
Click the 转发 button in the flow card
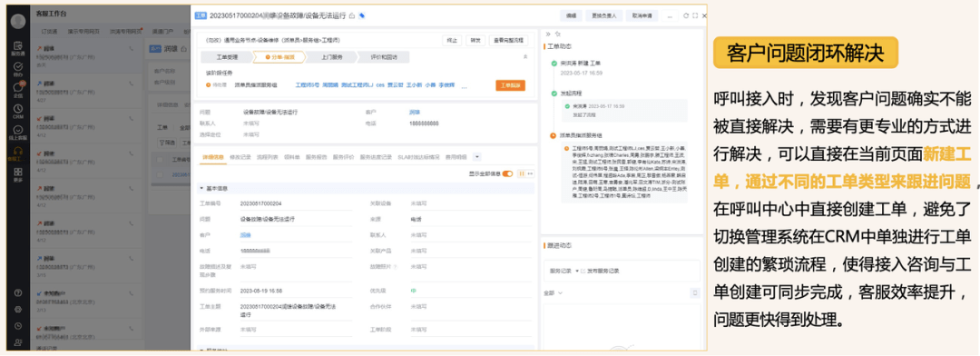[x=475, y=40]
